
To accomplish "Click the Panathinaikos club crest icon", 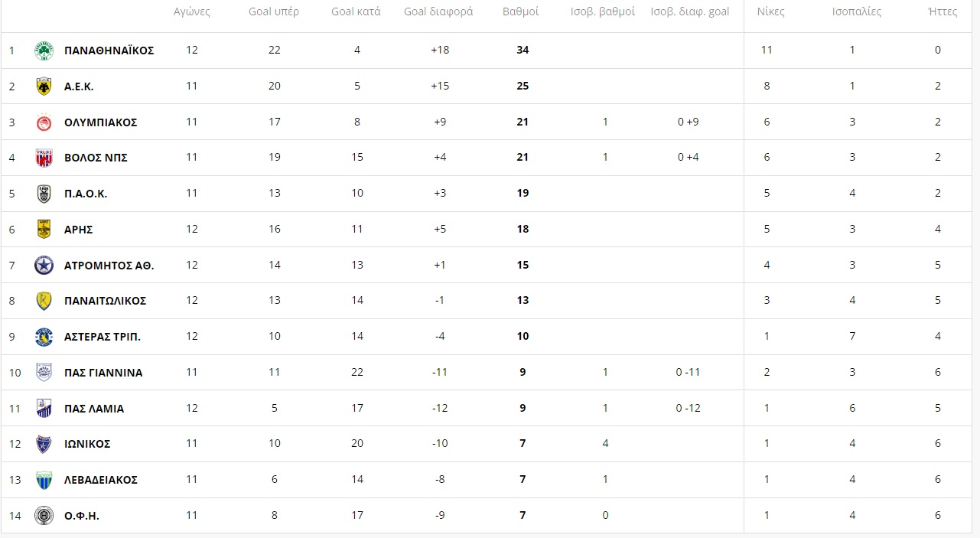I will 44,51.
